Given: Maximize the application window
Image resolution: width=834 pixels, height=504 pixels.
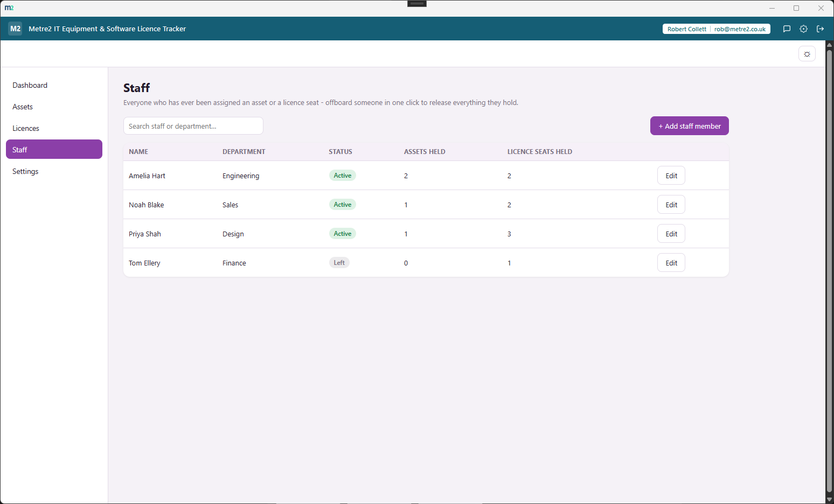Looking at the screenshot, I should [796, 8].
